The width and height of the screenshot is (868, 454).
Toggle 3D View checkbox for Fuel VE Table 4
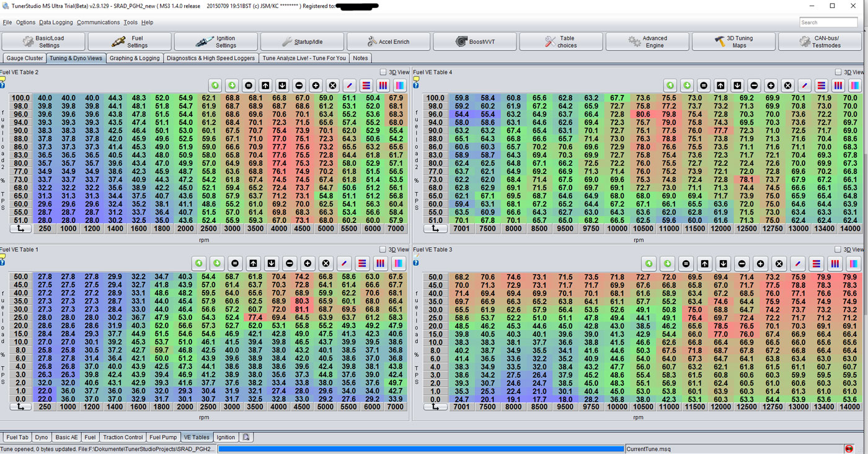(838, 72)
